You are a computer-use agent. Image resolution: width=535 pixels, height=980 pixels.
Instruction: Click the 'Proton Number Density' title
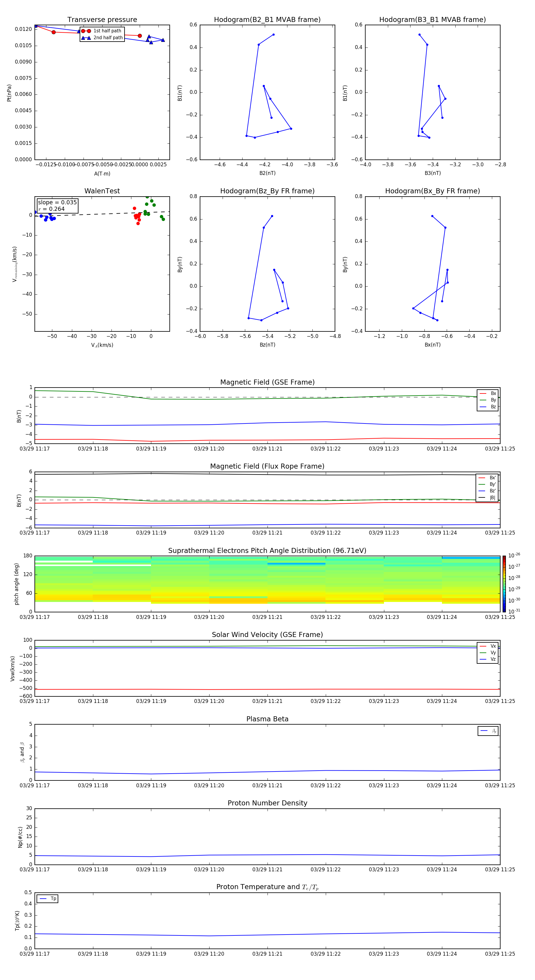(x=267, y=803)
